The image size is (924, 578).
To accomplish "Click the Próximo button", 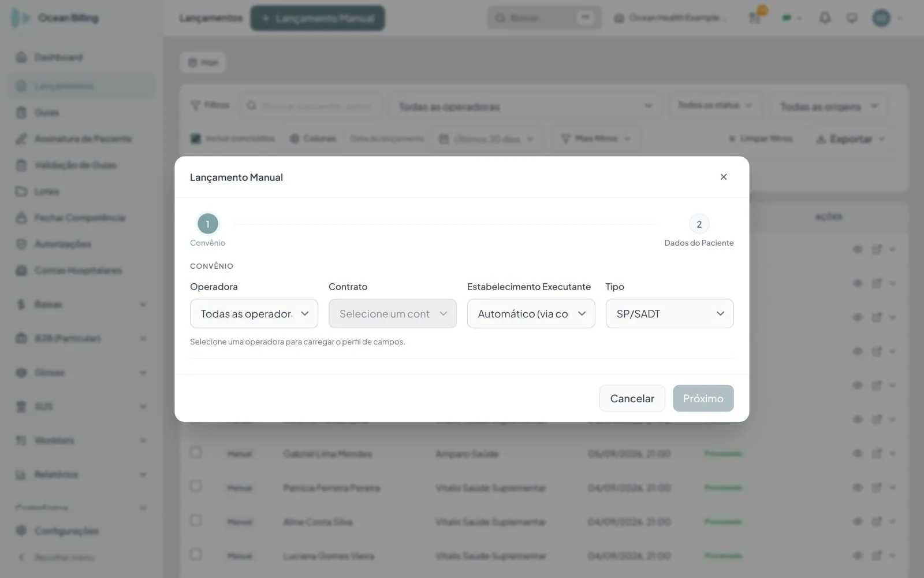I will [x=703, y=398].
